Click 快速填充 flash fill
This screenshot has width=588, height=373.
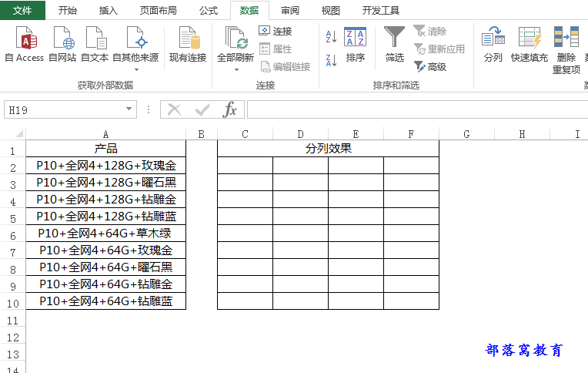530,44
